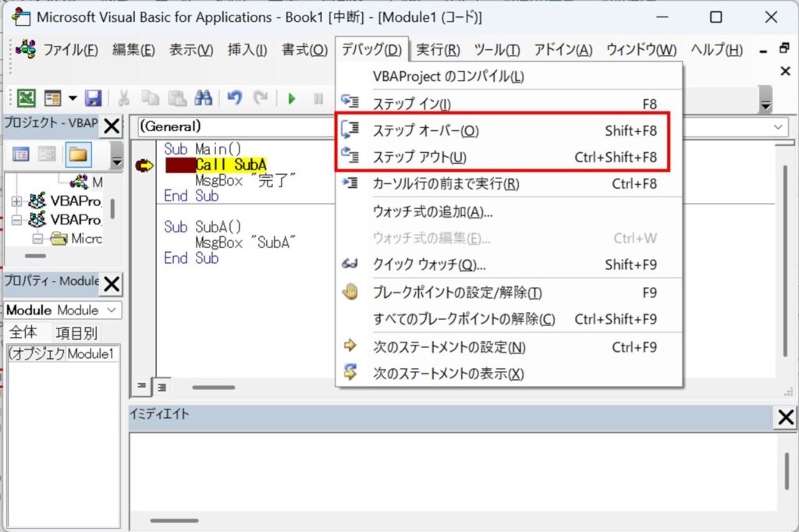This screenshot has height=532, width=799.
Task: Select ステップ オーバー(O) in Debug menu
Action: click(x=509, y=131)
